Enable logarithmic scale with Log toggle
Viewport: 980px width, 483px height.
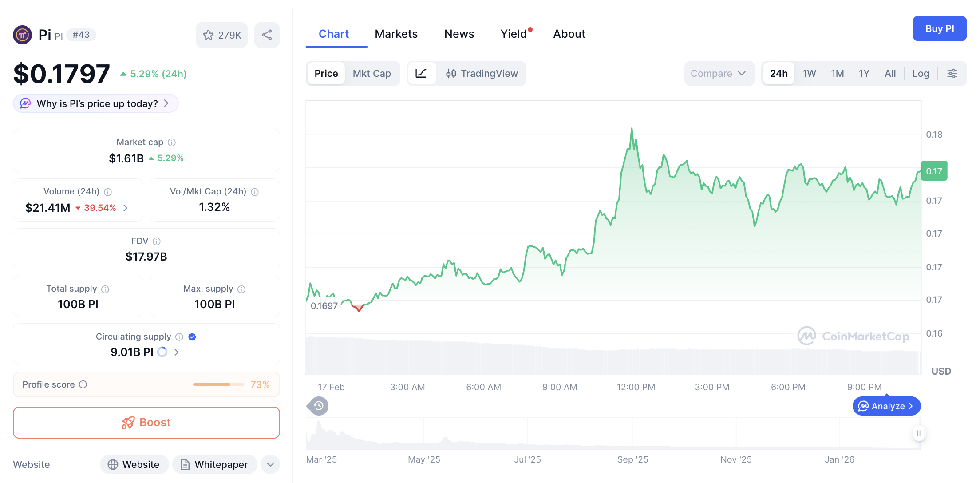(x=921, y=73)
